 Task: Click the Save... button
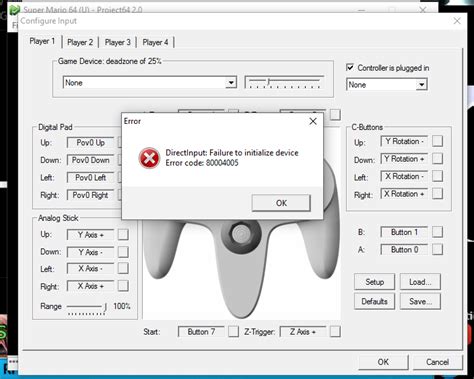pos(420,301)
